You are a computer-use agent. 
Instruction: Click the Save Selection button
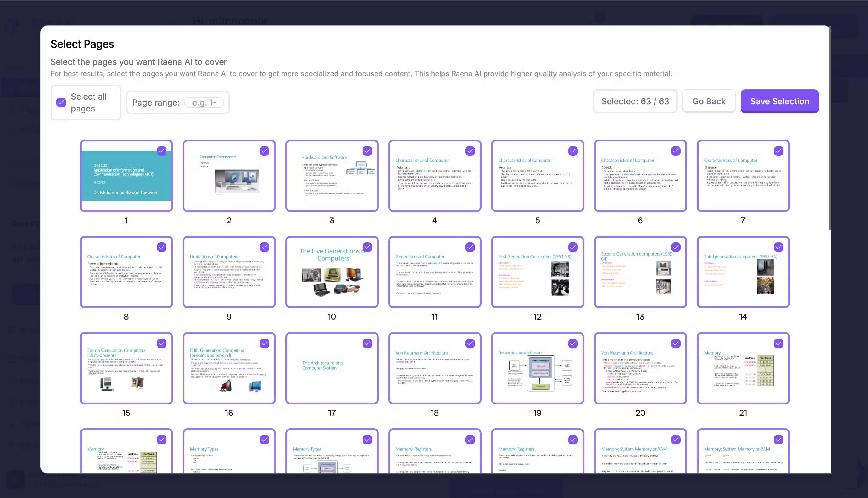coord(779,101)
